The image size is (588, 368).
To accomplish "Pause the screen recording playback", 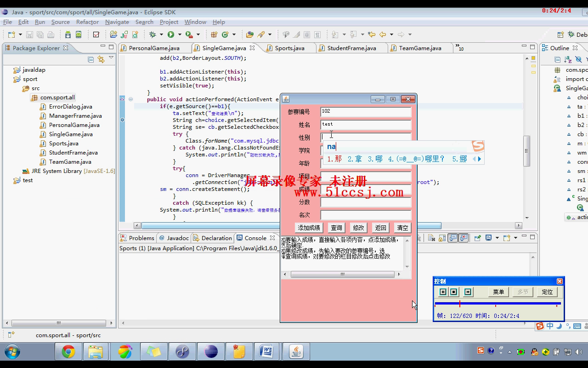I will 443,292.
